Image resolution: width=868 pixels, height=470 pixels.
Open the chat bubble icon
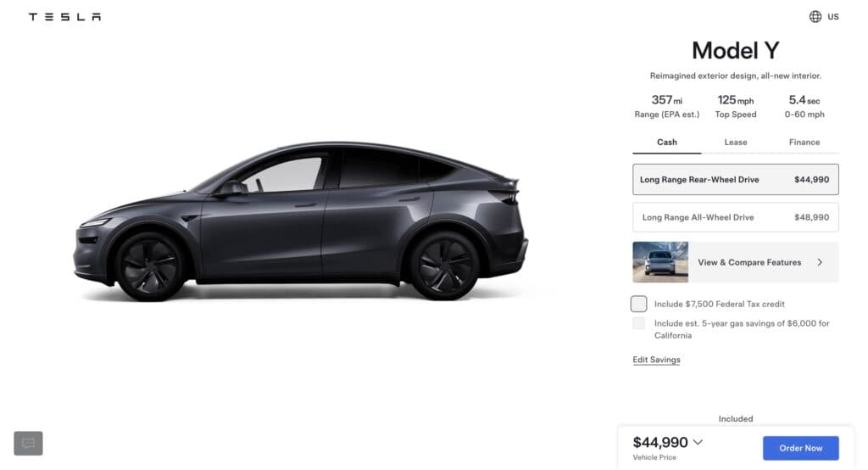pyautogui.click(x=28, y=443)
